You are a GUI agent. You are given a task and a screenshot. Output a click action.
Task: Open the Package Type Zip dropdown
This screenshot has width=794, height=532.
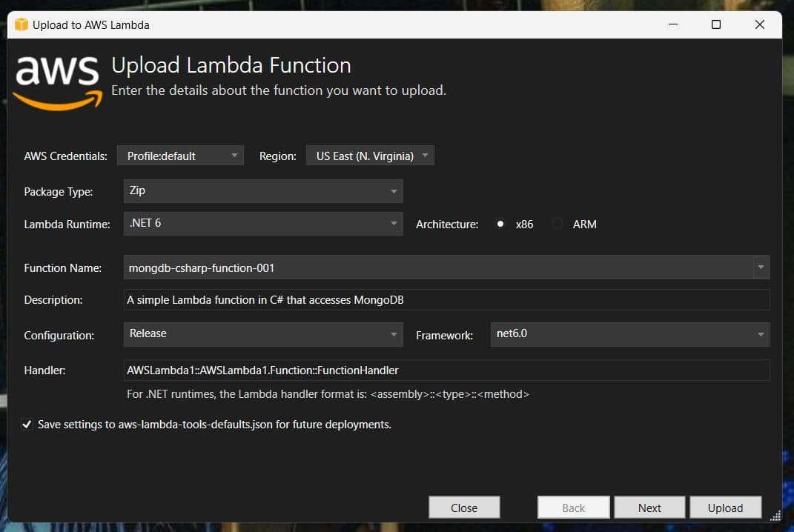pyautogui.click(x=262, y=191)
